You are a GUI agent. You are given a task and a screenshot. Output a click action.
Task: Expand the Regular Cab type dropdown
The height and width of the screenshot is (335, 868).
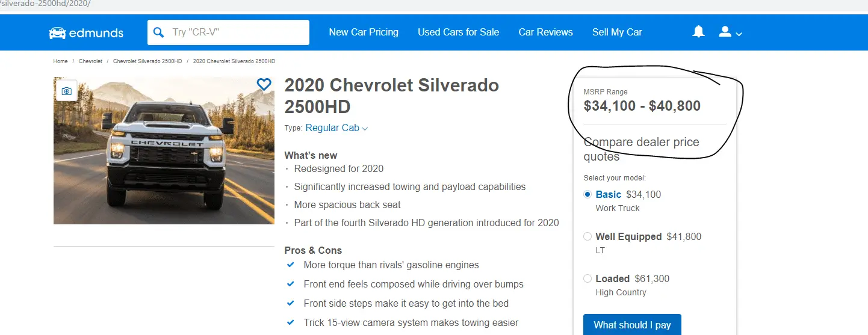(x=336, y=128)
